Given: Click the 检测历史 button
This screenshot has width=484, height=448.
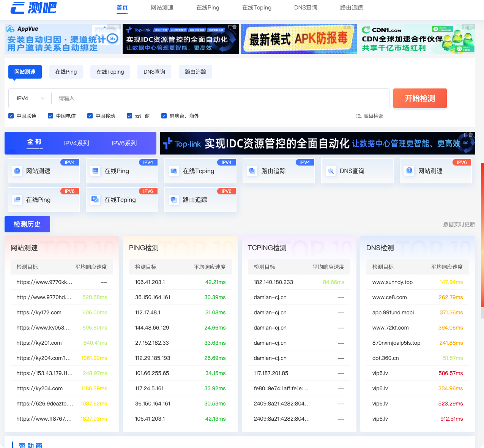Looking at the screenshot, I should click(27, 224).
